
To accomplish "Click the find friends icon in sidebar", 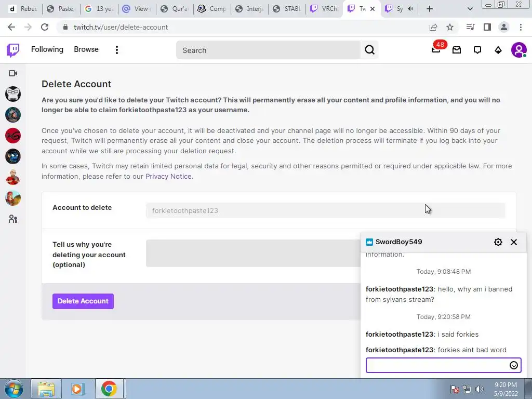I will 13,219.
